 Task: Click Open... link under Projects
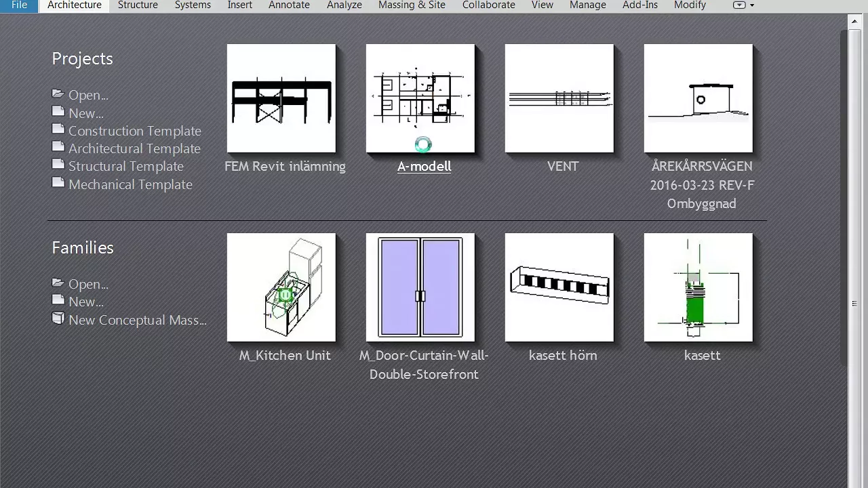point(88,95)
